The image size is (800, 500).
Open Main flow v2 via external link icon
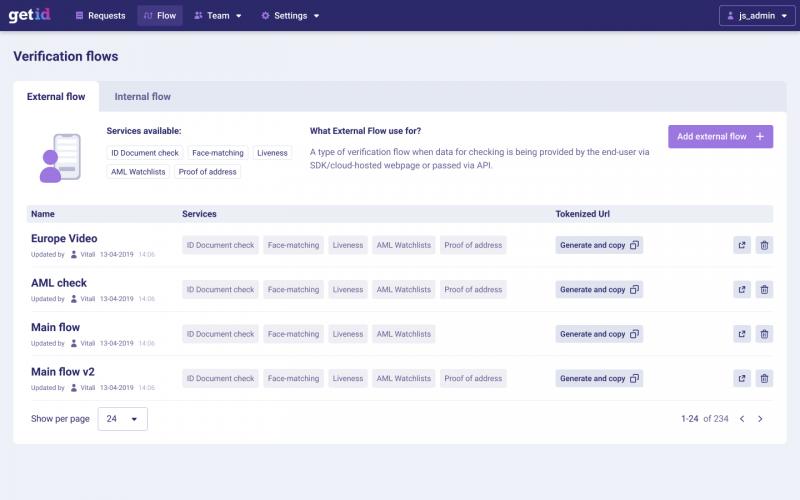[x=742, y=379]
